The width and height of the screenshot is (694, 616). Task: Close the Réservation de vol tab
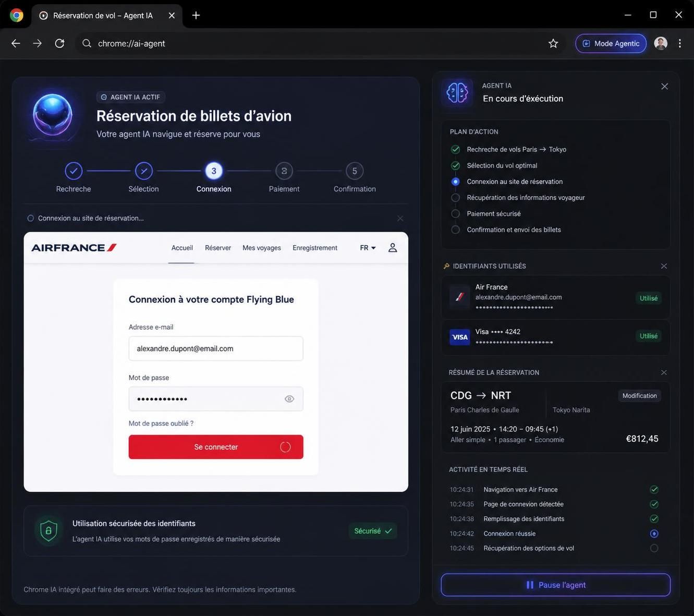pyautogui.click(x=172, y=15)
